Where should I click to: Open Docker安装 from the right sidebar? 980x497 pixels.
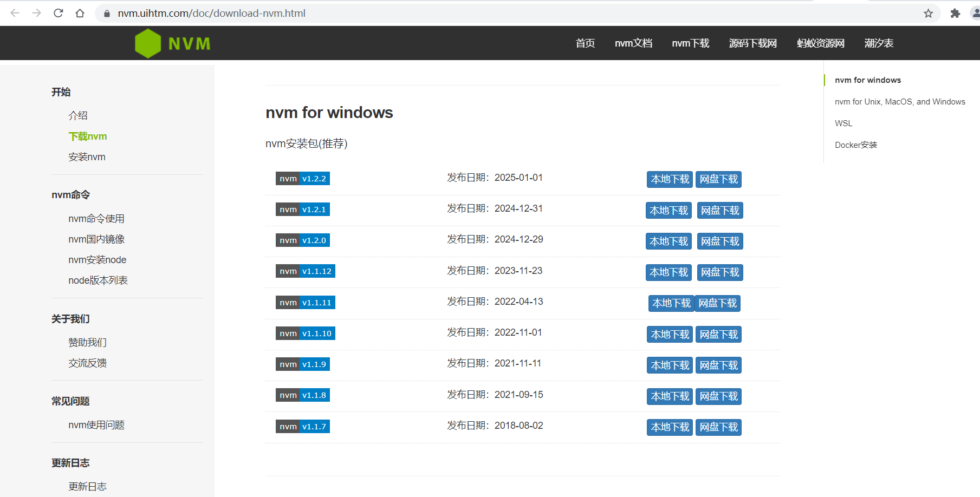[855, 145]
